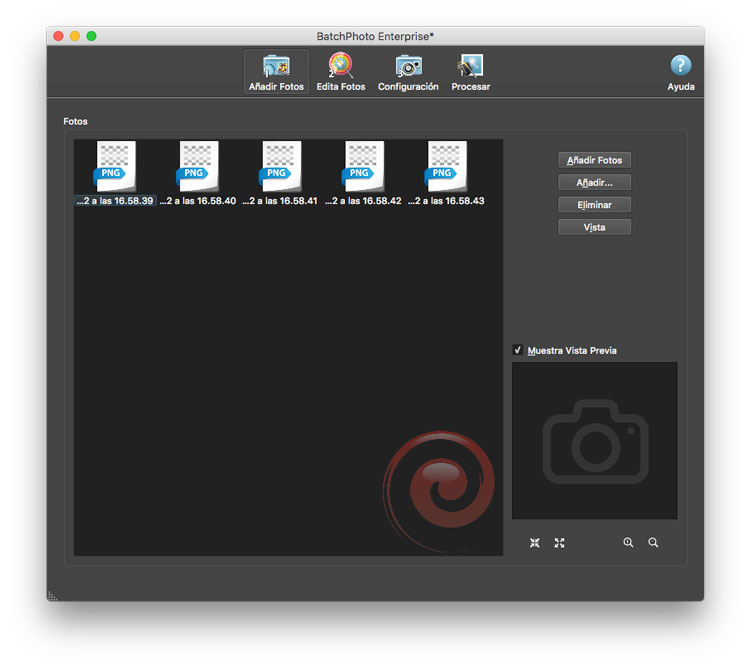Zoom out on the preview
This screenshot has height=667, width=750.
653,543
